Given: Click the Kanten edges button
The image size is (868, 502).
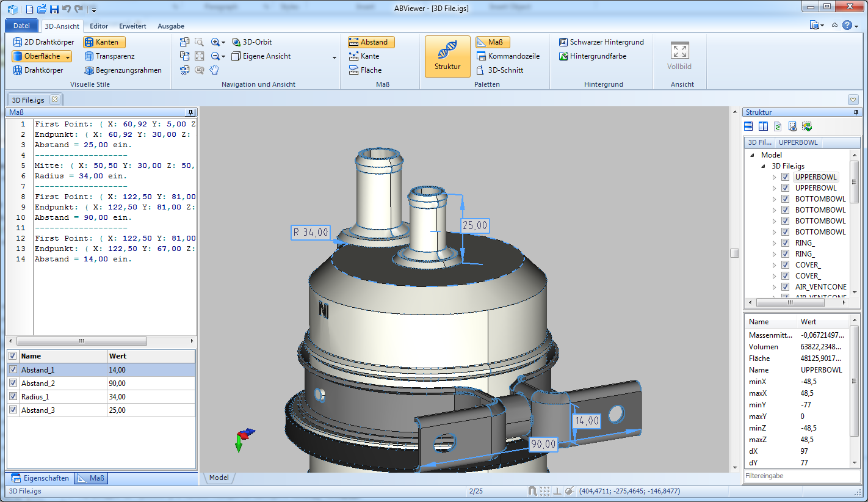Looking at the screenshot, I should coord(104,42).
